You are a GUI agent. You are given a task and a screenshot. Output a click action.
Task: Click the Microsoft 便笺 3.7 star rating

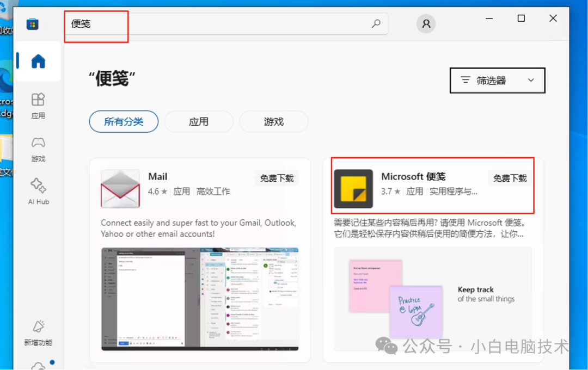pos(390,192)
